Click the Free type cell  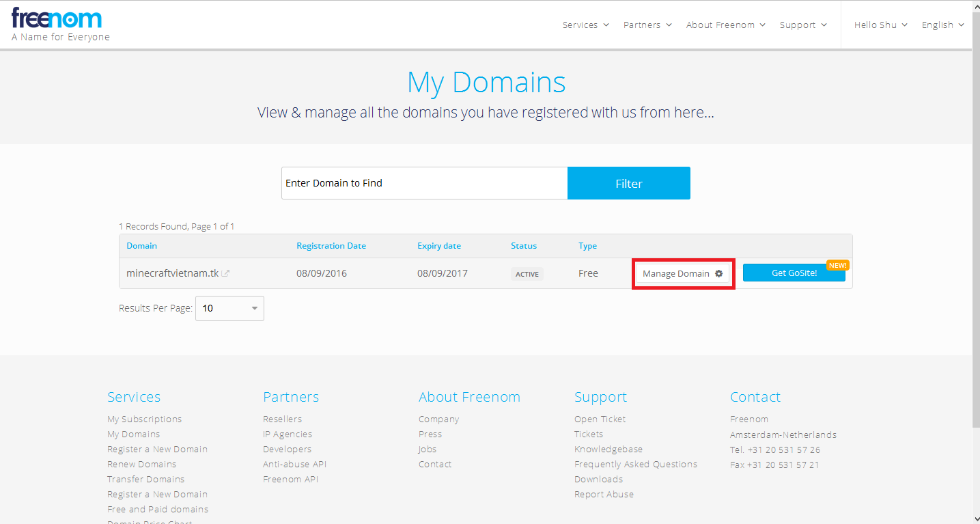click(x=588, y=273)
